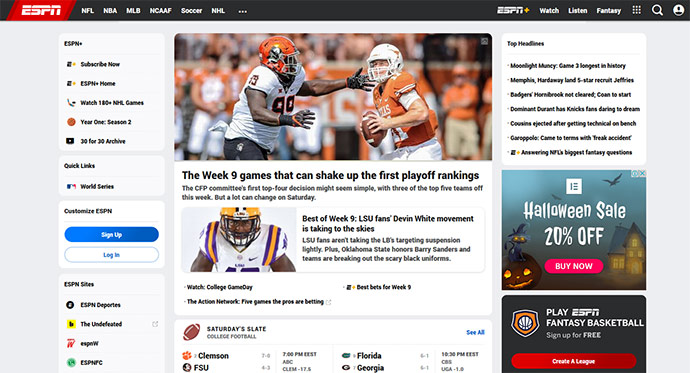The height and width of the screenshot is (373, 690).
Task: Open the search magnifier icon
Action: click(657, 10)
